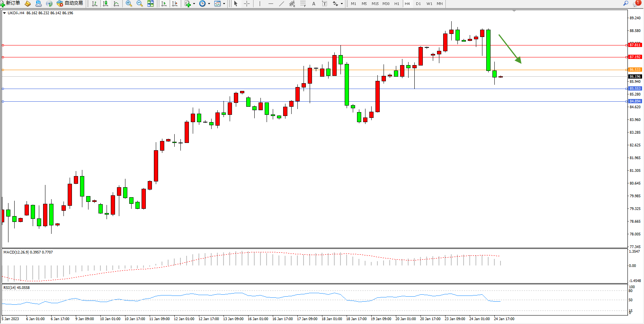The height and width of the screenshot is (324, 644).
Task: Toggle AutoTrading (自动交易) button
Action: click(x=70, y=3)
